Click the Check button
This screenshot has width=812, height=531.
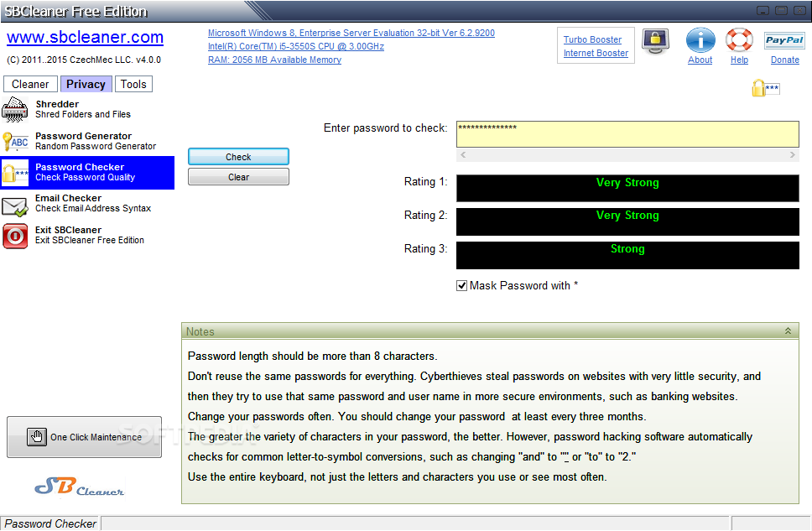(x=238, y=157)
